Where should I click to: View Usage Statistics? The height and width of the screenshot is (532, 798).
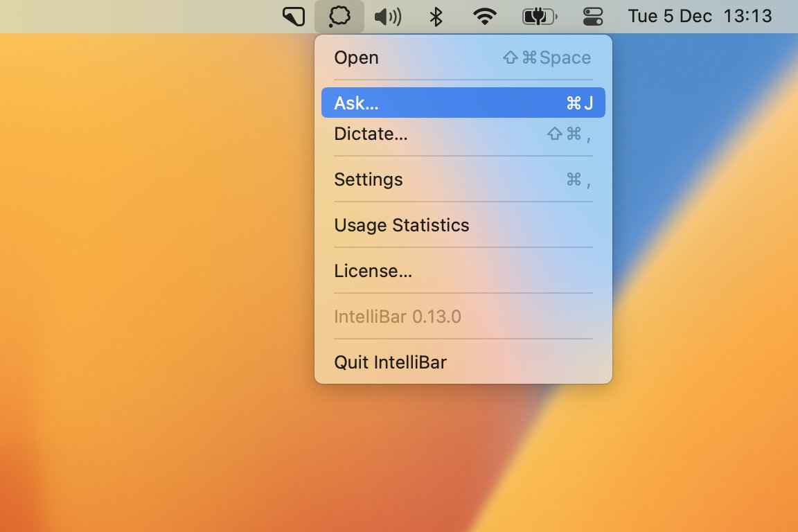463,225
